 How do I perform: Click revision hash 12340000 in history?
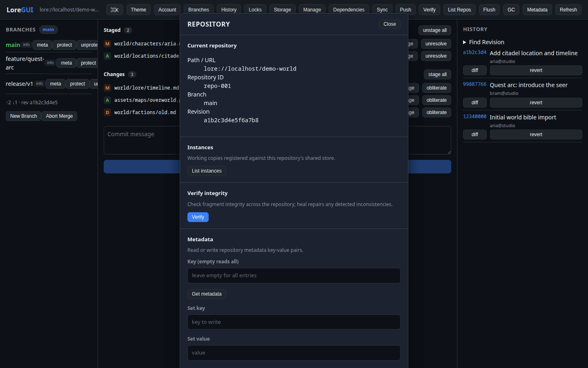click(474, 117)
